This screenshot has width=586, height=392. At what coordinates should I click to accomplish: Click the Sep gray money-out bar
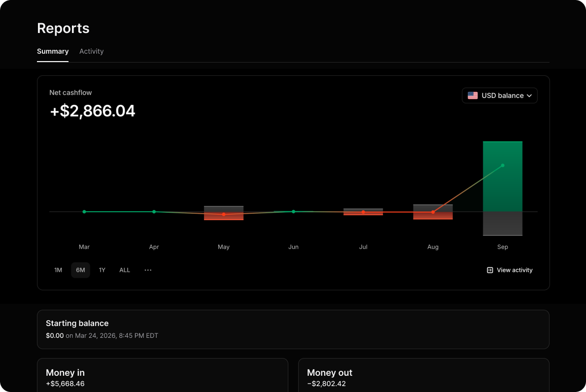pos(503,224)
